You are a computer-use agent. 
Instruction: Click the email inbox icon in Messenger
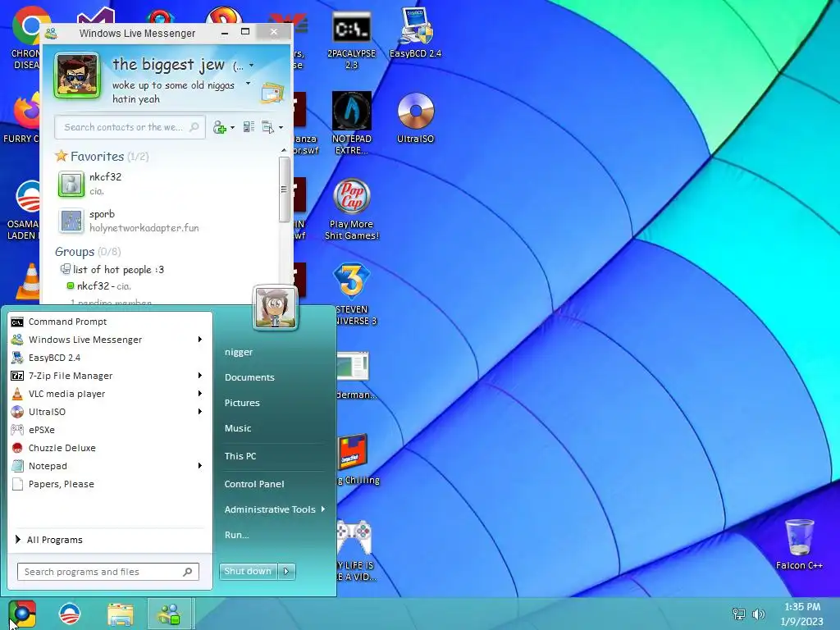[x=272, y=93]
